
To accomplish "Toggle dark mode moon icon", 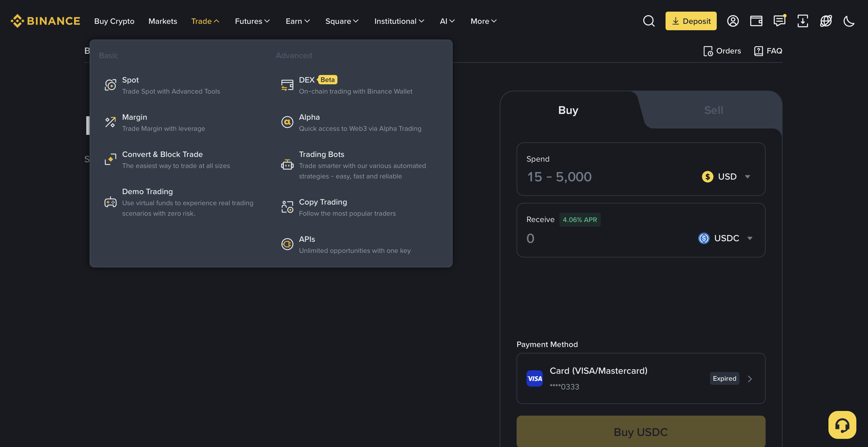I will coord(849,21).
